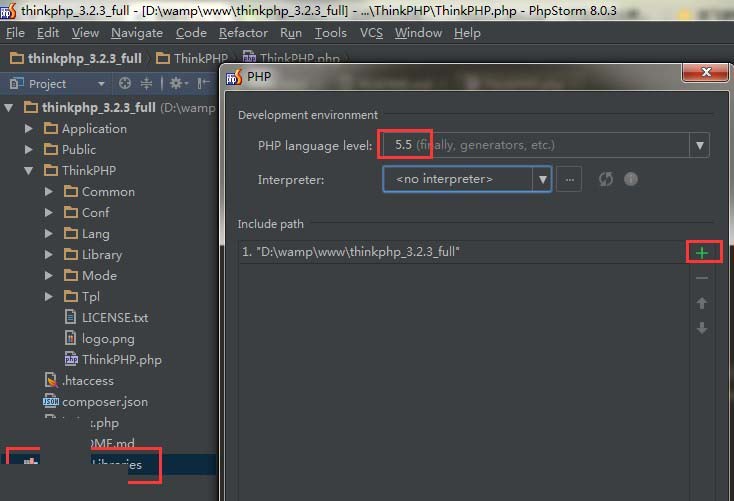Move include path up
The width and height of the screenshot is (734, 501).
click(702, 303)
